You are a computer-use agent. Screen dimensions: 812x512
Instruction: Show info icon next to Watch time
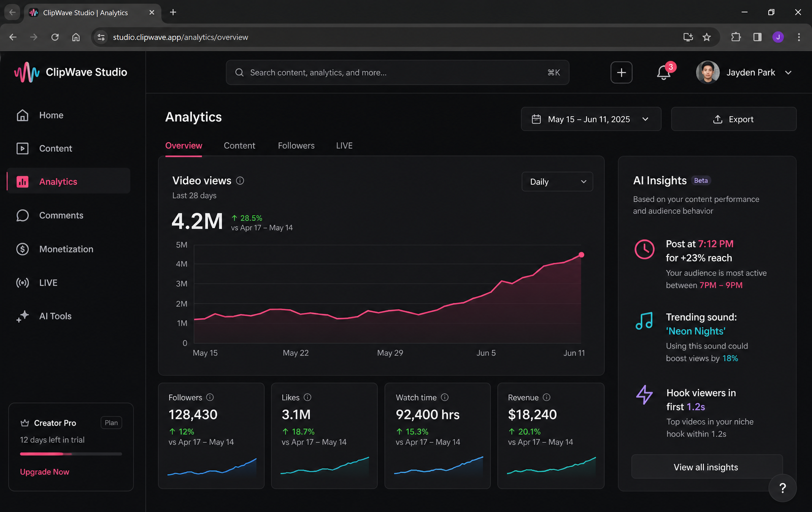point(445,397)
